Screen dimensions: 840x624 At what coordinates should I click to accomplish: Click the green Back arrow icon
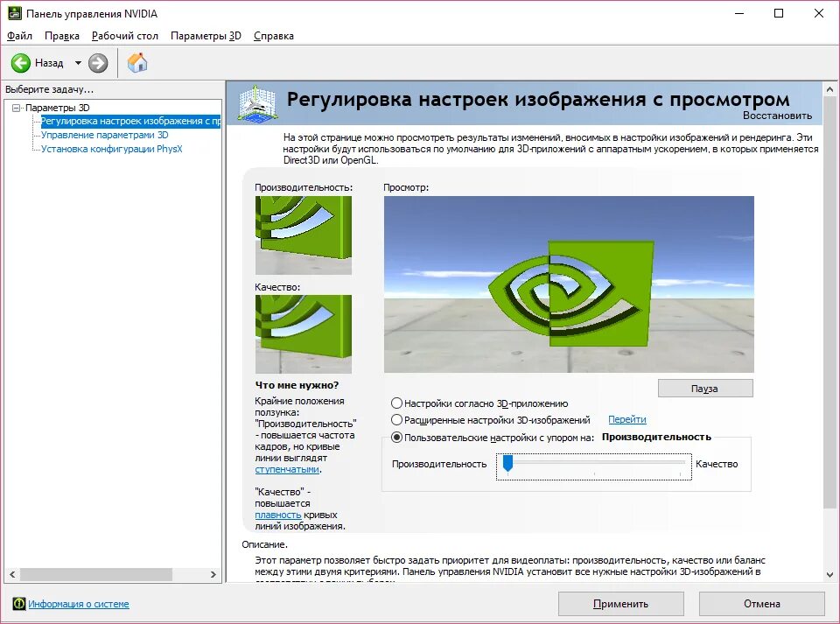click(x=21, y=63)
